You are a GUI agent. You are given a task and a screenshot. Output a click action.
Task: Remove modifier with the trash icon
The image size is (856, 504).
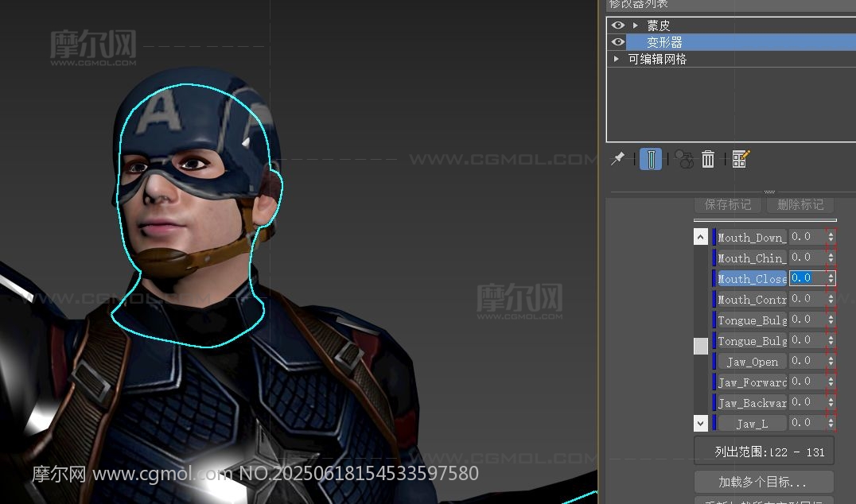[x=708, y=159]
